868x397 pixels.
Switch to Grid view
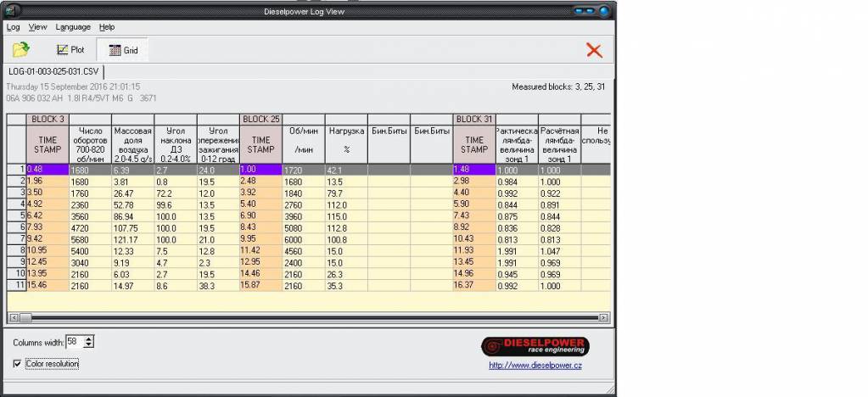click(x=123, y=50)
